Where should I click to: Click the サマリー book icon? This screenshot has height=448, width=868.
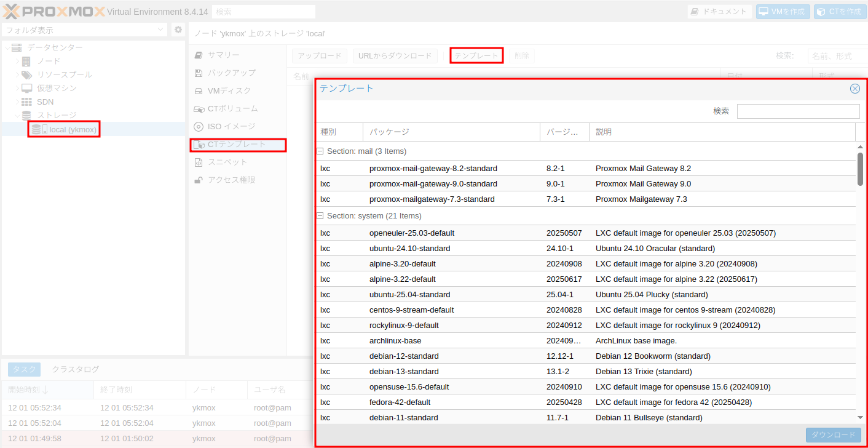198,55
